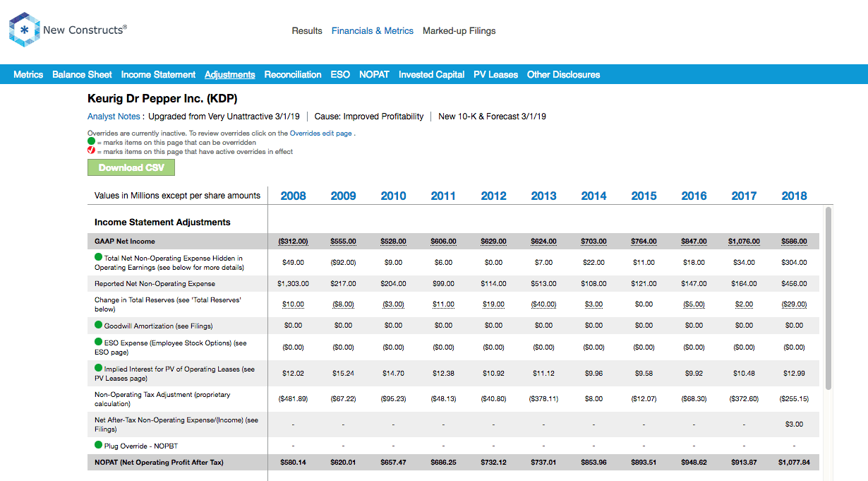Click green override dot beside Goodwill Amortization
The image size is (868, 481).
click(98, 325)
